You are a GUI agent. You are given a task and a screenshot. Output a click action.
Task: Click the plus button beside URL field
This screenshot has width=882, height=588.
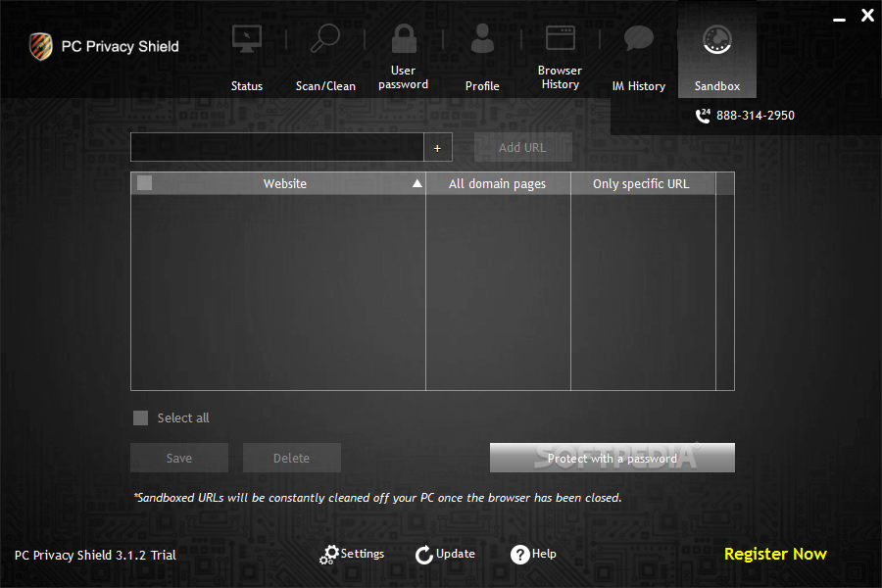coord(438,147)
